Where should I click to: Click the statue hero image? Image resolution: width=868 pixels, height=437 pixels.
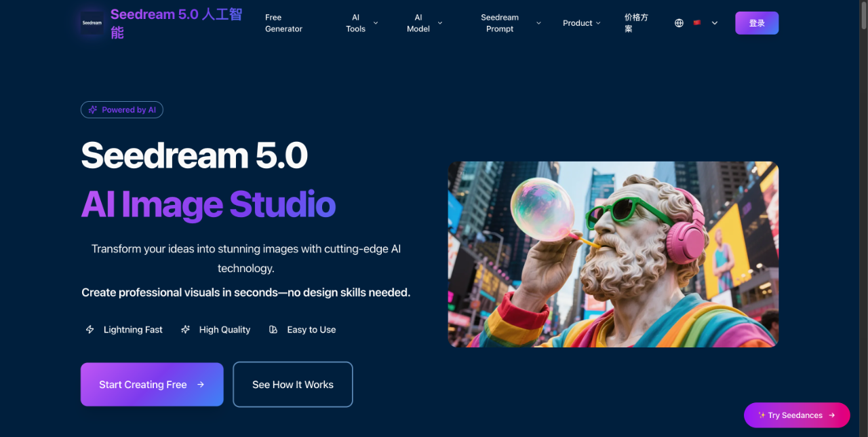pos(613,254)
